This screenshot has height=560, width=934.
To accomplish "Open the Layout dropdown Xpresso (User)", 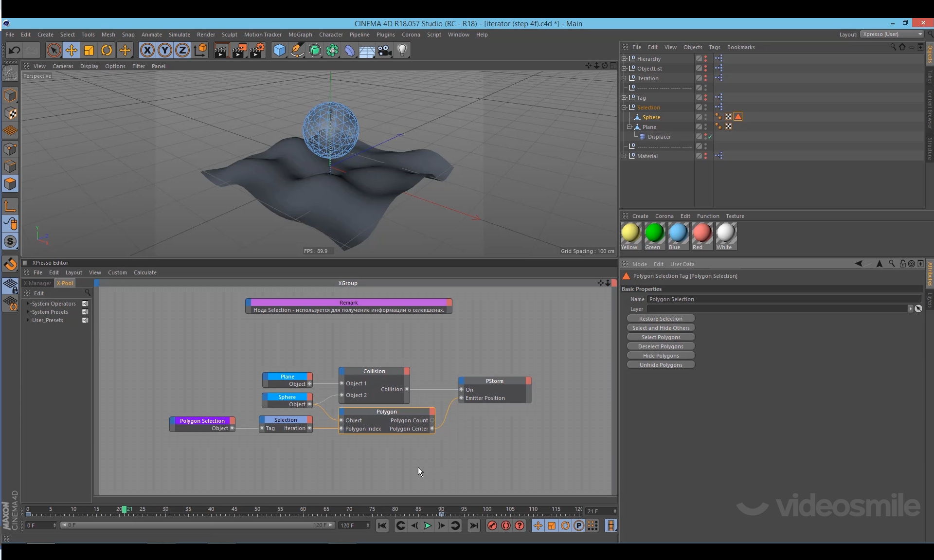I will [892, 34].
